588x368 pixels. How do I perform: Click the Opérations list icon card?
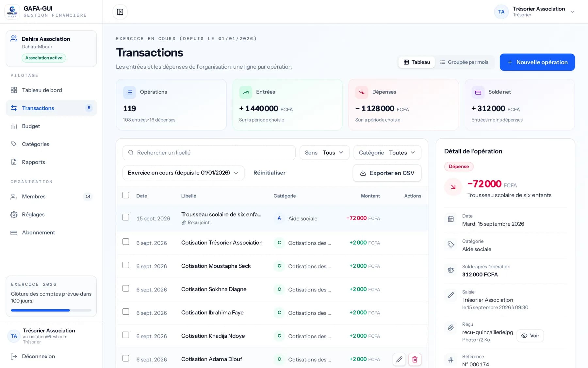tap(129, 92)
